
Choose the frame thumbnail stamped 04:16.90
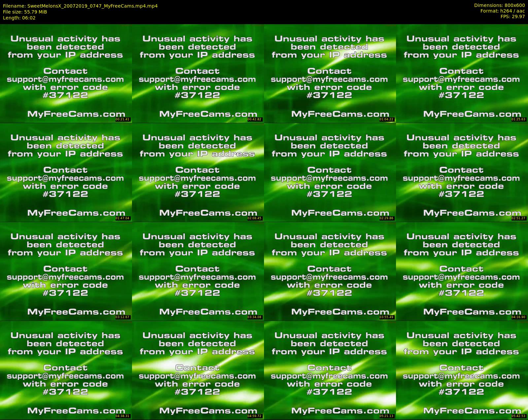(462, 271)
